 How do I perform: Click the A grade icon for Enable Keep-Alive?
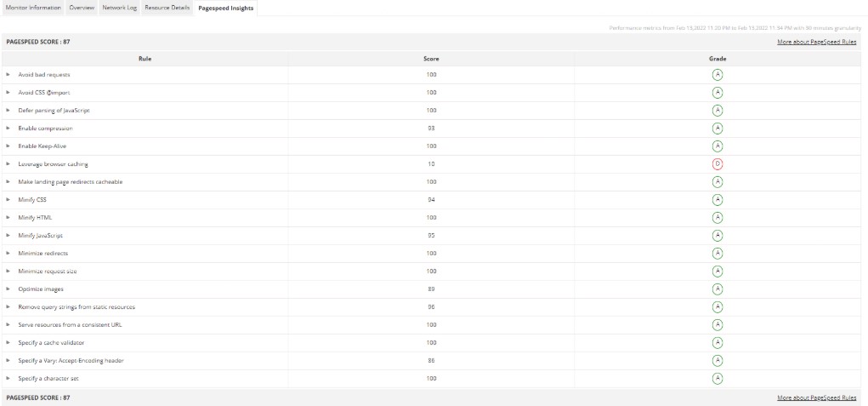[717, 146]
